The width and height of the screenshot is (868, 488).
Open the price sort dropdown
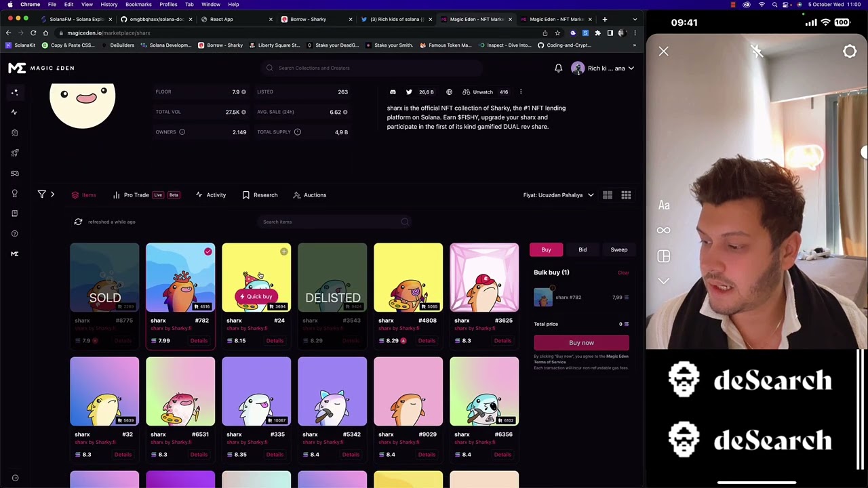558,195
